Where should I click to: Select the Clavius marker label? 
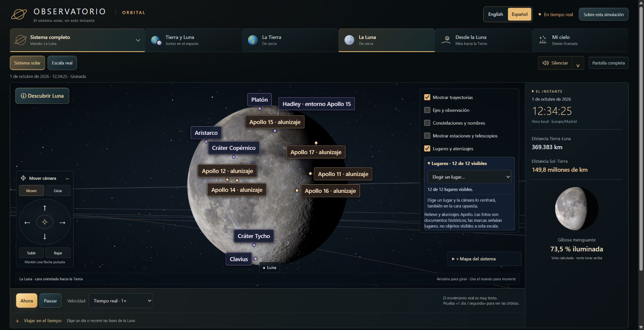(239, 259)
